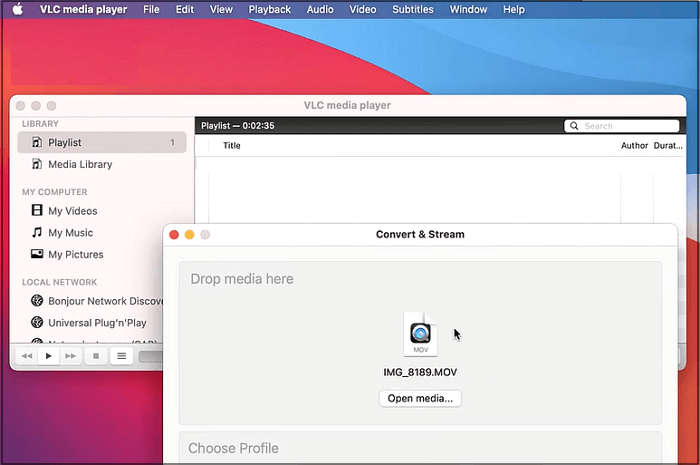Select Universal Plug'n'Play in the sidebar

pos(96,323)
